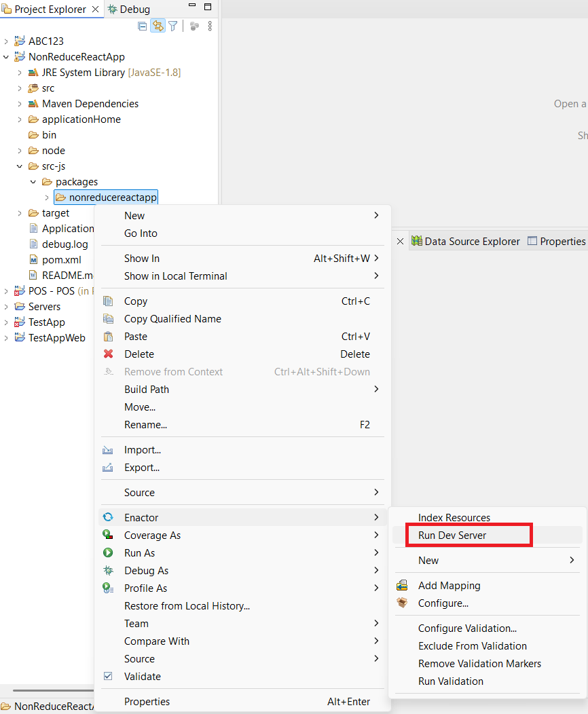Open the Compare With submenu
Screen dimensions: 588x714
pyautogui.click(x=243, y=641)
